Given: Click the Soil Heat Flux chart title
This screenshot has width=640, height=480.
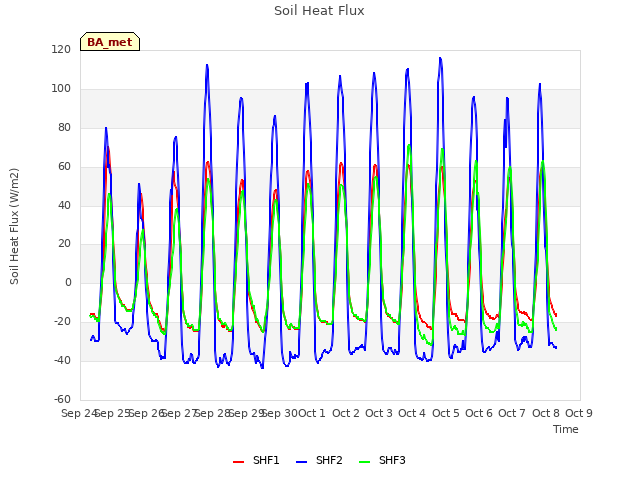Looking at the screenshot, I should [319, 11].
